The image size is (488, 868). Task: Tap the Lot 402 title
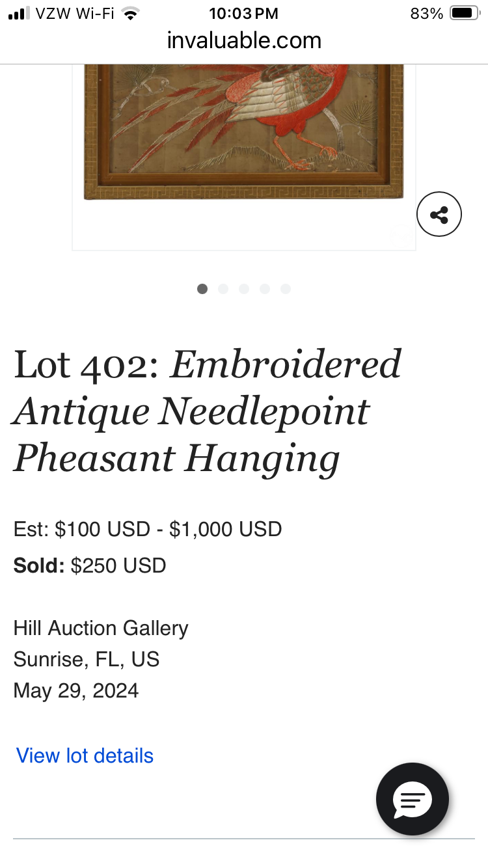pyautogui.click(x=208, y=411)
